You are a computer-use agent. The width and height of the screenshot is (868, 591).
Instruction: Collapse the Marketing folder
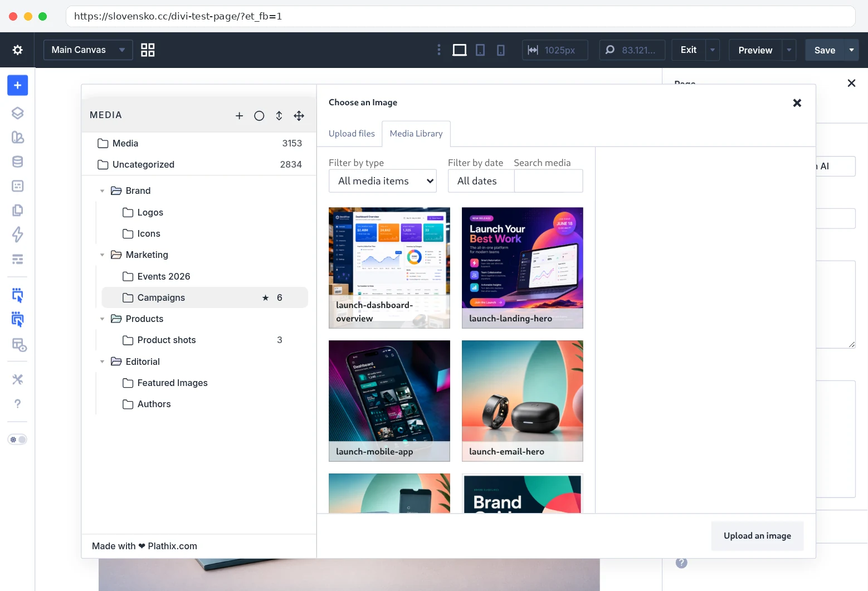pos(102,255)
